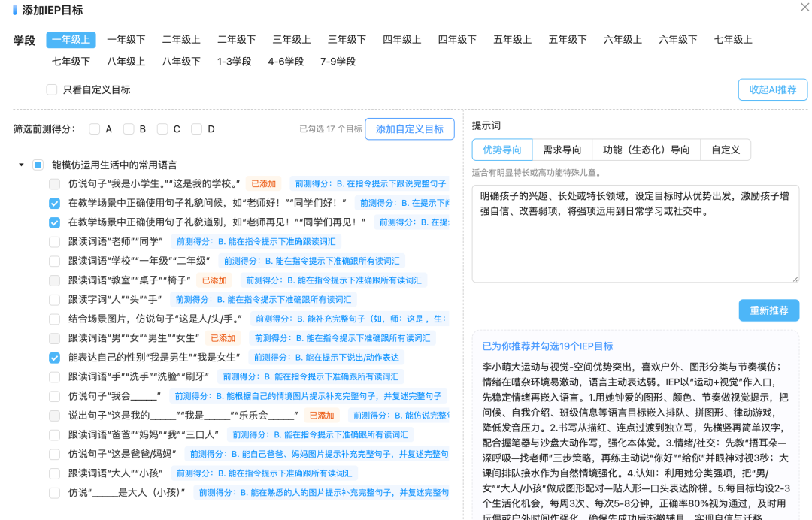Check 跟读字词“人”“头”“手” goal
Viewport: 812px width, 520px height.
coord(54,300)
